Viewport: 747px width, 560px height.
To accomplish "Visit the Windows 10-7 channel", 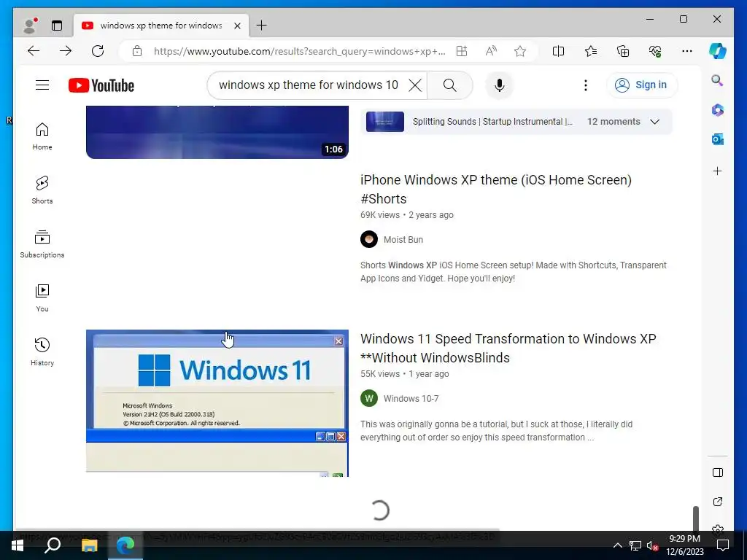I will (x=411, y=399).
